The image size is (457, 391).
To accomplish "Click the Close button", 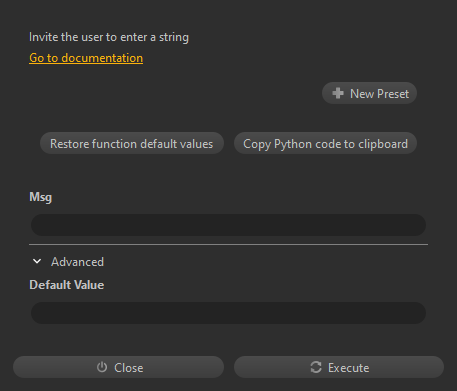I will [x=118, y=367].
